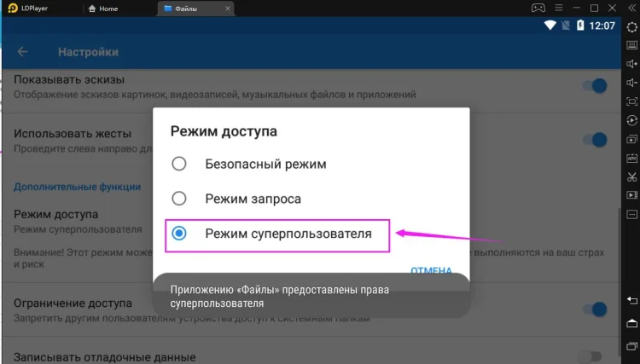Image resolution: width=640 pixels, height=364 pixels.
Task: Switch to the Home tab
Action: click(103, 9)
